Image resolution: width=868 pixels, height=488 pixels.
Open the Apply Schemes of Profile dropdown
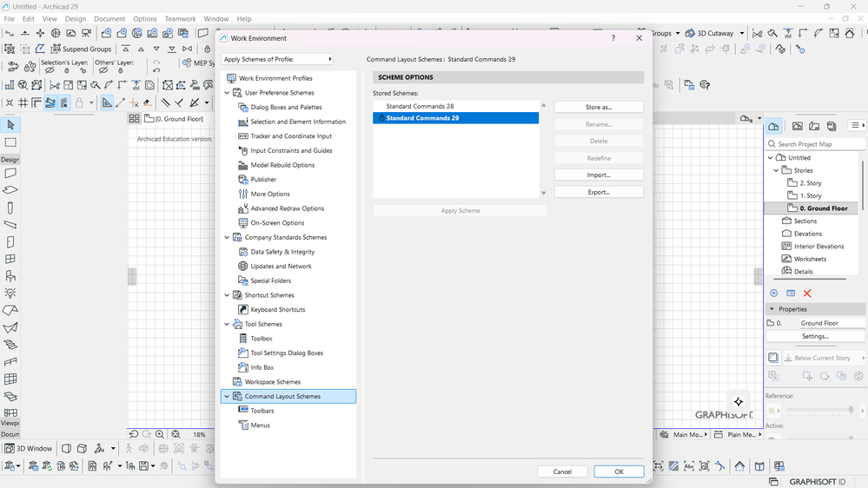tap(277, 59)
